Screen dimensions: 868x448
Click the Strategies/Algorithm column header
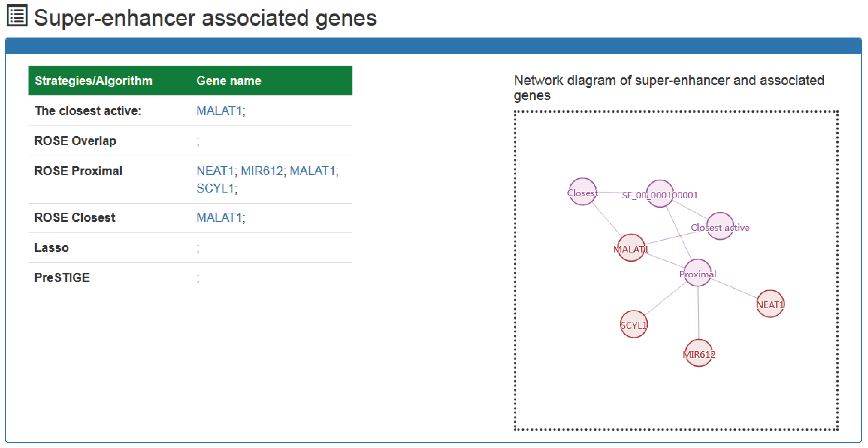[94, 81]
